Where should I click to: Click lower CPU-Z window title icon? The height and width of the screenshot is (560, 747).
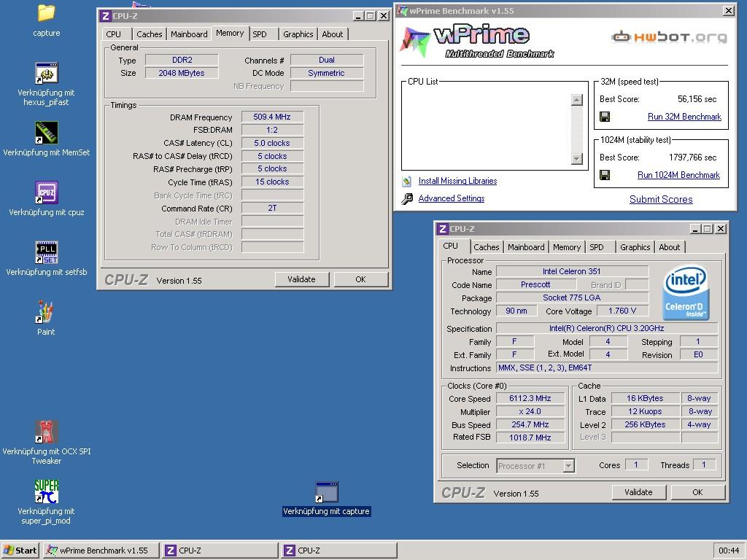tap(443, 228)
